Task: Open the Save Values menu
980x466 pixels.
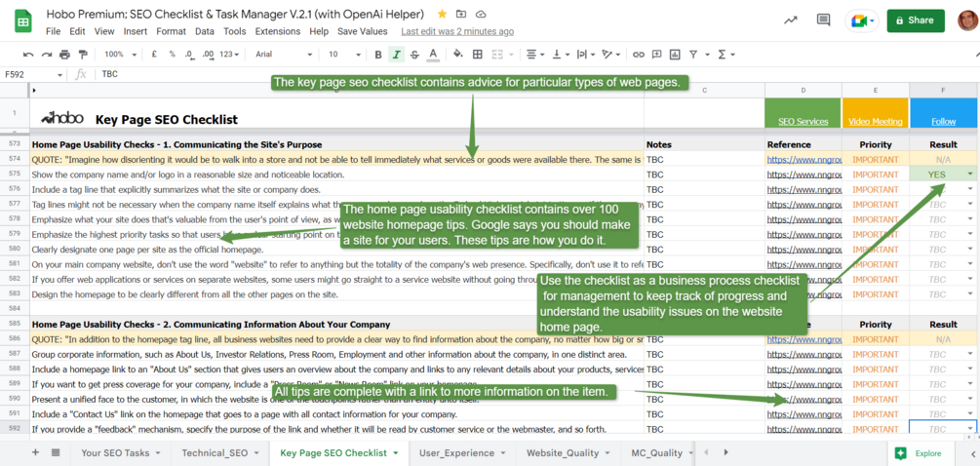Action: (x=363, y=31)
